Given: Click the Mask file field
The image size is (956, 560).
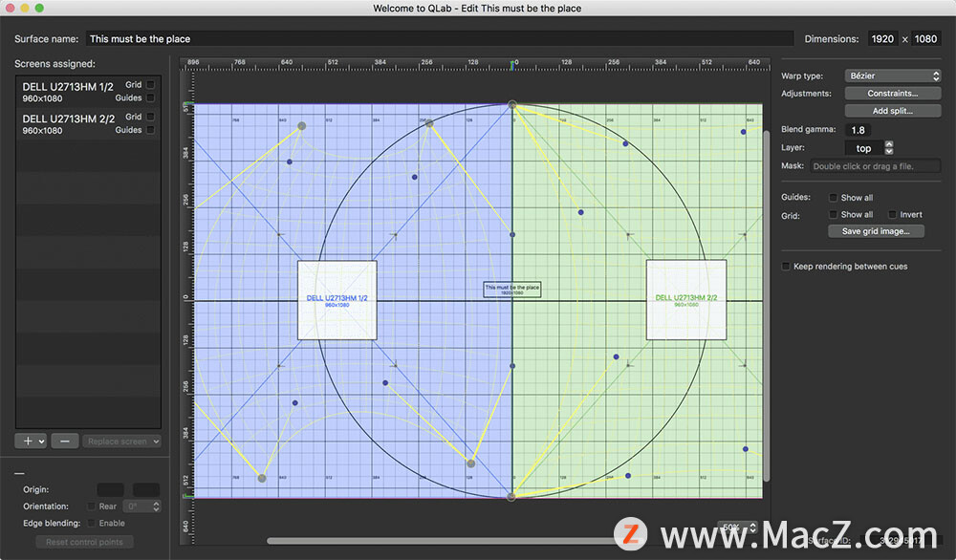Looking at the screenshot, I should coord(875,165).
